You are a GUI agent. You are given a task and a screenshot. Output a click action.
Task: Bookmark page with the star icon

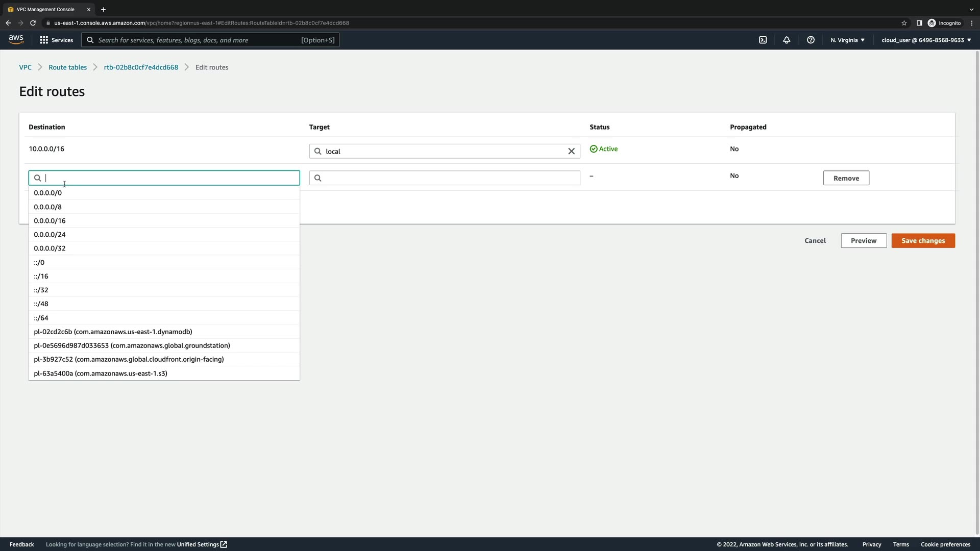point(904,23)
